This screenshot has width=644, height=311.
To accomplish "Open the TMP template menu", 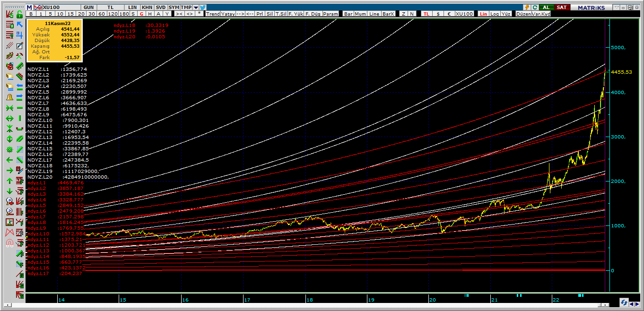I will (186, 8).
